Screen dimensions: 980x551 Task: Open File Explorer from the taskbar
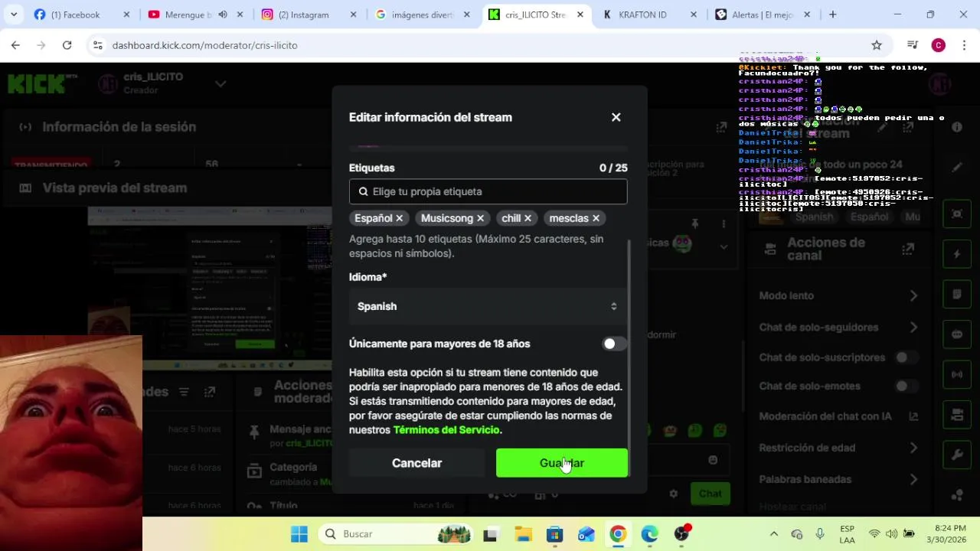[x=523, y=534]
